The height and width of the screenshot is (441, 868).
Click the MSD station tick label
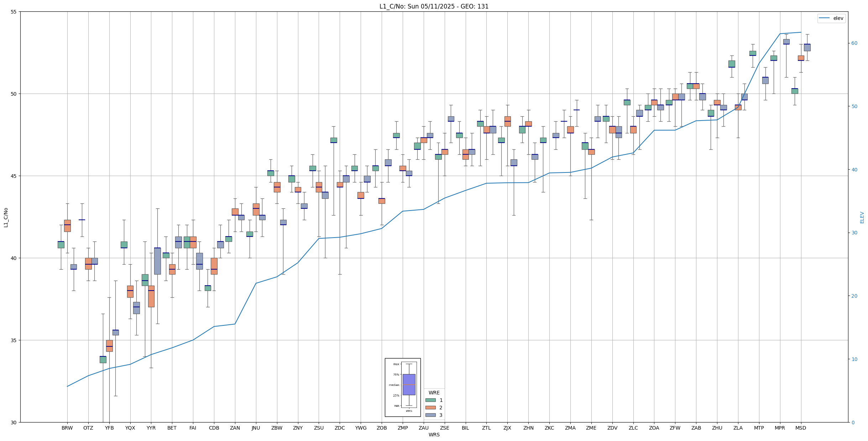click(801, 428)
